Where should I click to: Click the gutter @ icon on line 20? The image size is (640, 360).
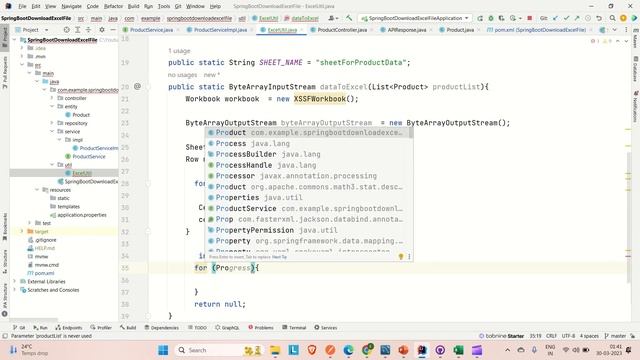tap(138, 87)
